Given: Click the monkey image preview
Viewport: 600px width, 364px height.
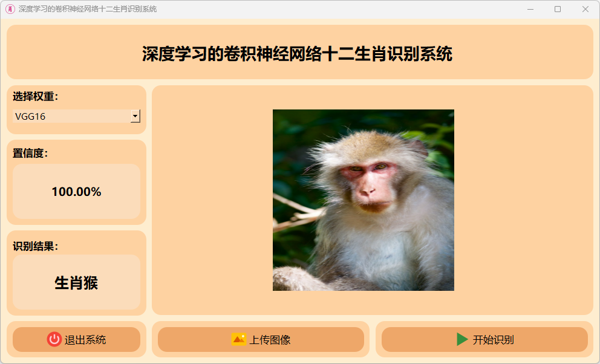Looking at the screenshot, I should click(x=363, y=200).
